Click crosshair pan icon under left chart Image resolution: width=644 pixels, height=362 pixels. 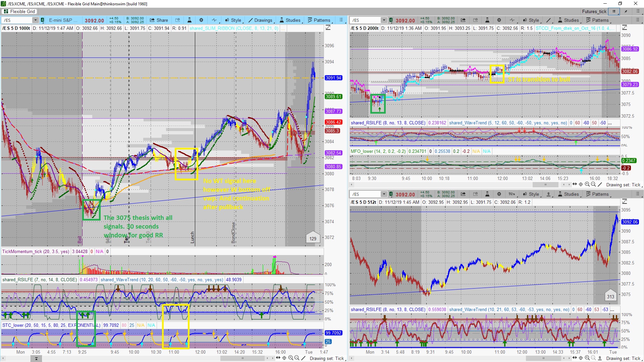pos(284,358)
